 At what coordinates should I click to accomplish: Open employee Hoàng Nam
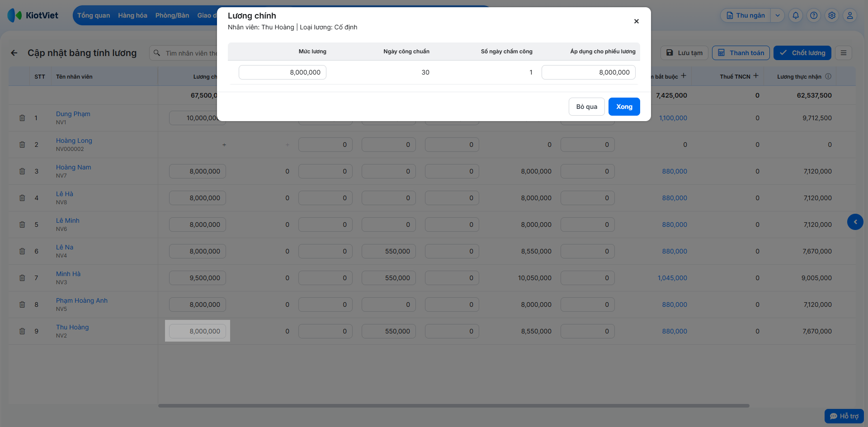click(x=74, y=167)
